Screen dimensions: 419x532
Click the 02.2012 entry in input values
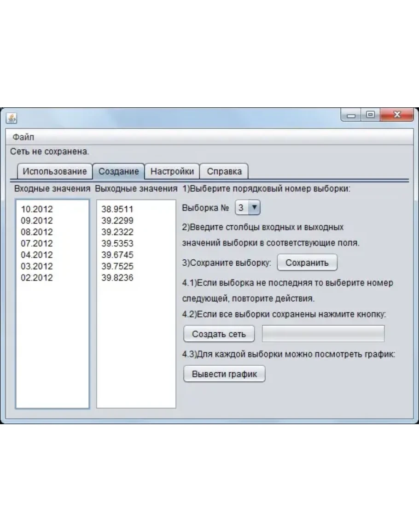pos(37,278)
